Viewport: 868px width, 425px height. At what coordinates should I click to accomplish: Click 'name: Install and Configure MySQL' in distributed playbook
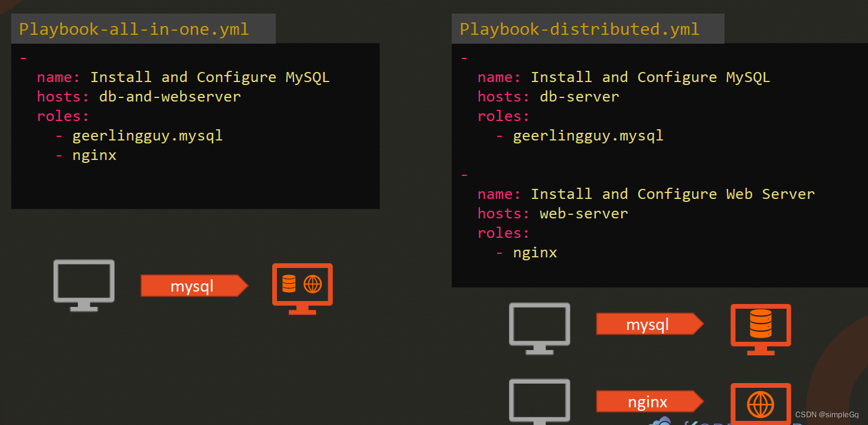tap(624, 77)
